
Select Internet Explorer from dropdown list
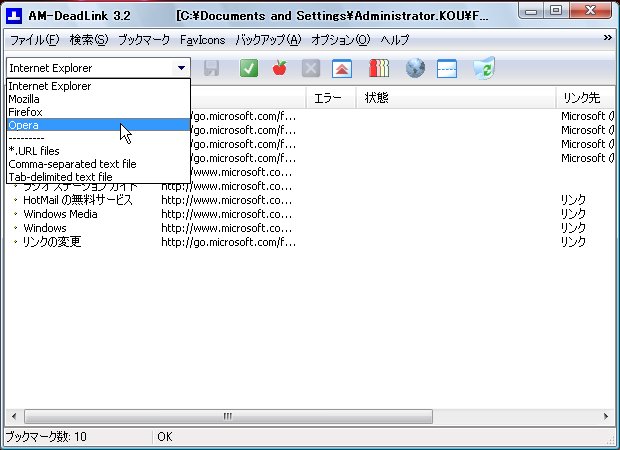(x=98, y=86)
